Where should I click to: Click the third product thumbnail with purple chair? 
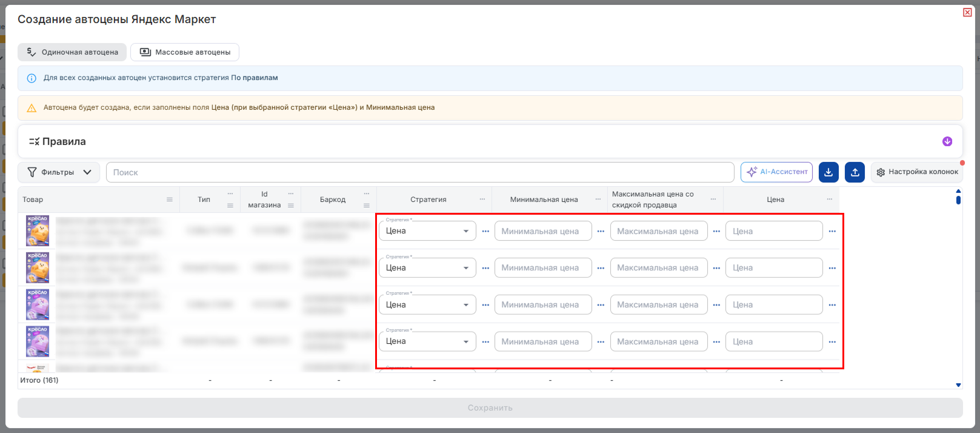click(38, 304)
